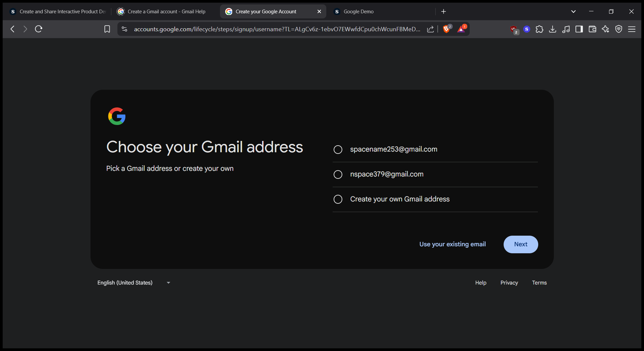Click the forward navigation arrow

coord(25,29)
